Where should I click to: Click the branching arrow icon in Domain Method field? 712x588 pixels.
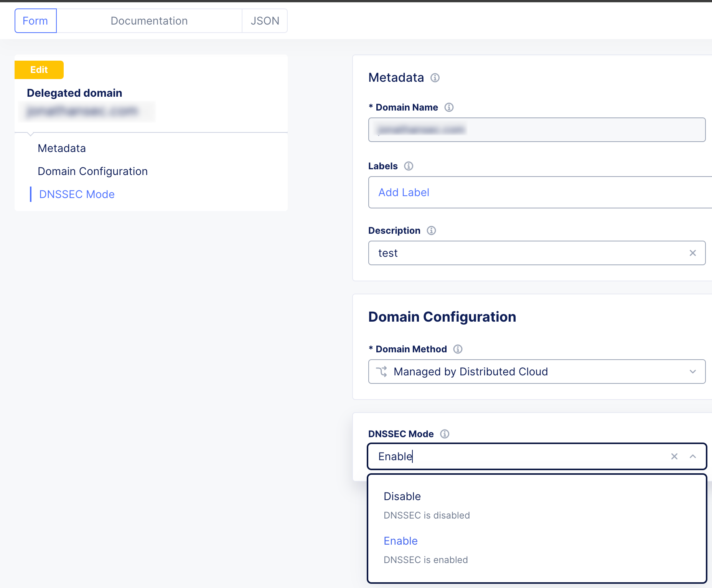382,371
